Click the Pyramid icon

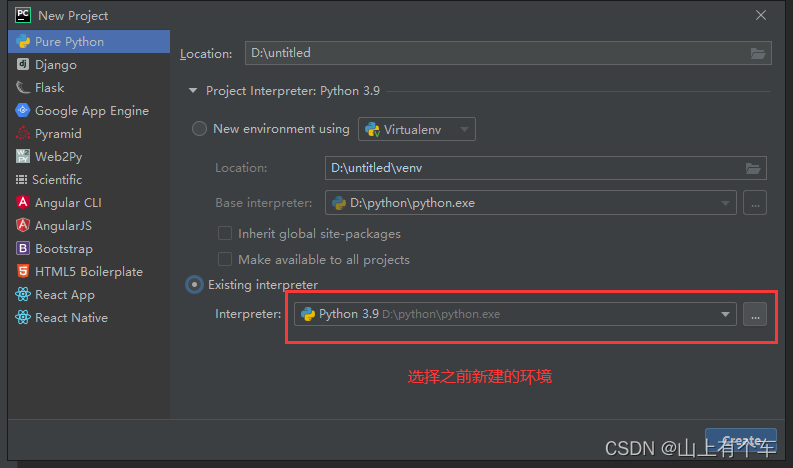(x=23, y=133)
